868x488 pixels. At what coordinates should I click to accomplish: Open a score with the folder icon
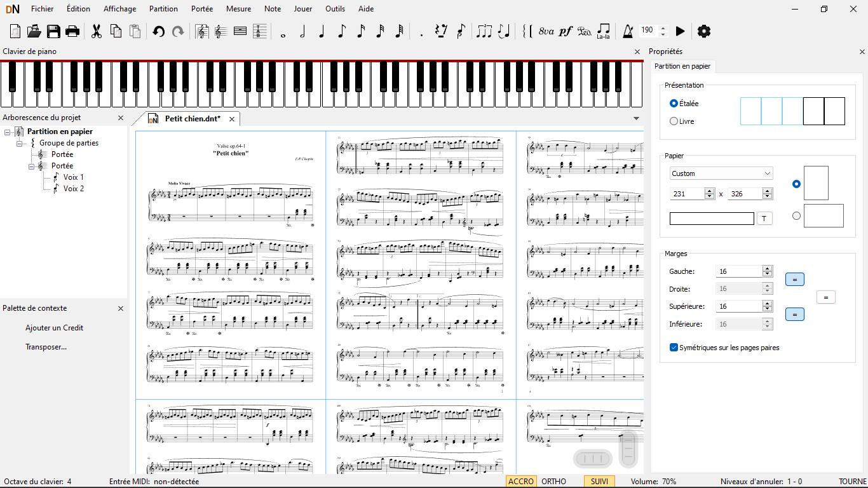(34, 31)
